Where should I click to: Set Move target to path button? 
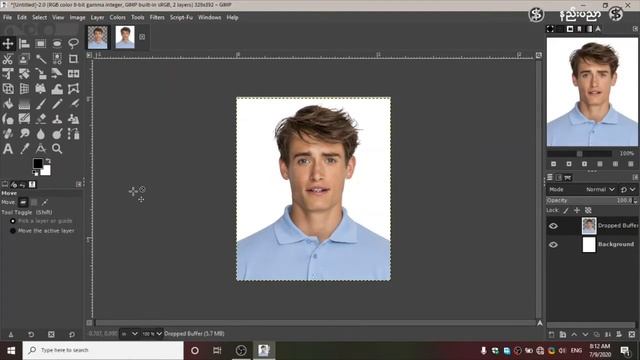pyautogui.click(x=44, y=202)
